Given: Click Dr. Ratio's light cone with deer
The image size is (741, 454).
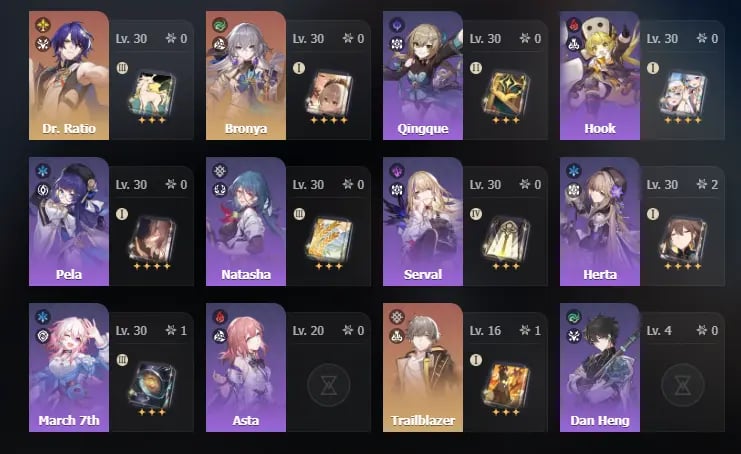Looking at the screenshot, I should tap(152, 94).
